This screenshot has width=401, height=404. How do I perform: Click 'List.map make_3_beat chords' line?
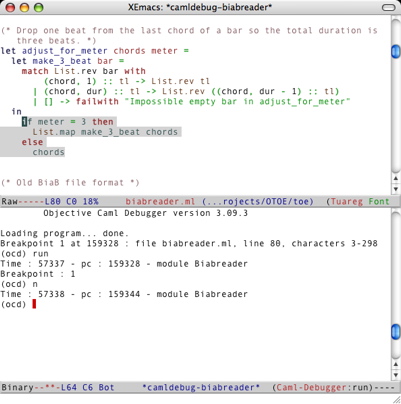pos(105,132)
